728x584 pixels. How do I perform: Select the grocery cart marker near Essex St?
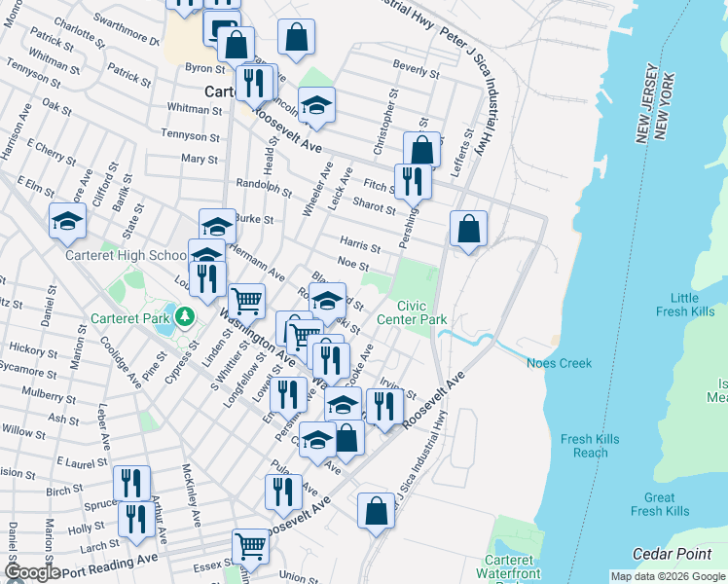coord(251,551)
